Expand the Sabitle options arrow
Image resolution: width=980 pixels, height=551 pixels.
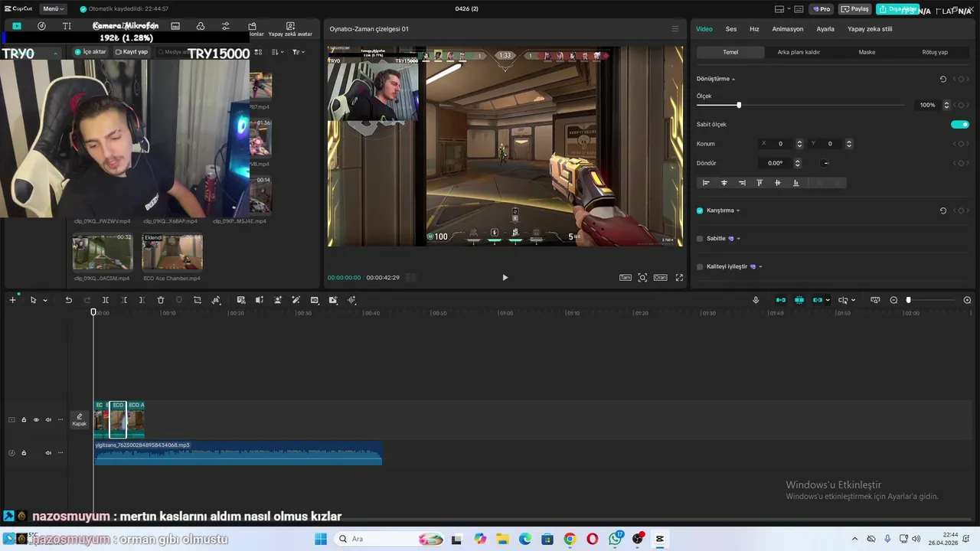point(739,239)
